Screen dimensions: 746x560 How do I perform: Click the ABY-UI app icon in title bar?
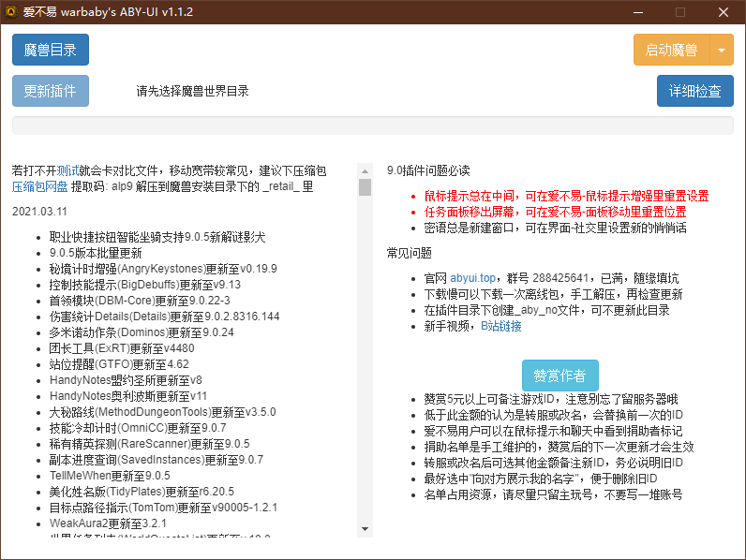click(x=11, y=12)
